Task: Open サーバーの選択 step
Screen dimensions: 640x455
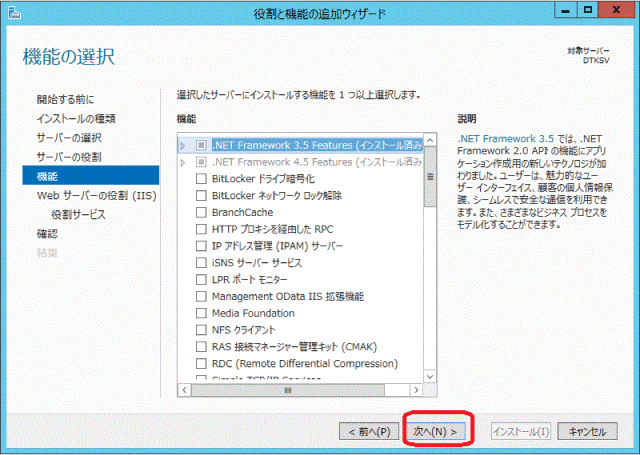Action: [69, 138]
